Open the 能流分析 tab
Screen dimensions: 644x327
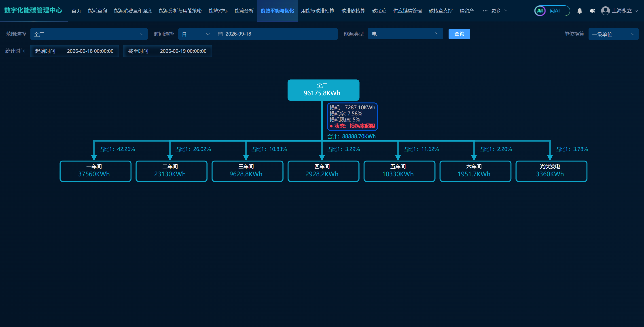pyautogui.click(x=244, y=11)
